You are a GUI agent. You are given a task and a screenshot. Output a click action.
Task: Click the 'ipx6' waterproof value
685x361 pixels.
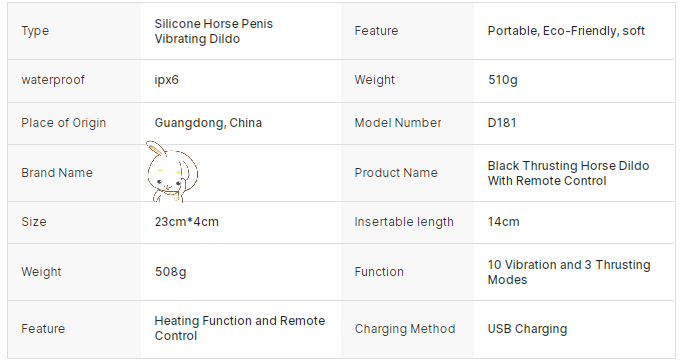(x=166, y=80)
